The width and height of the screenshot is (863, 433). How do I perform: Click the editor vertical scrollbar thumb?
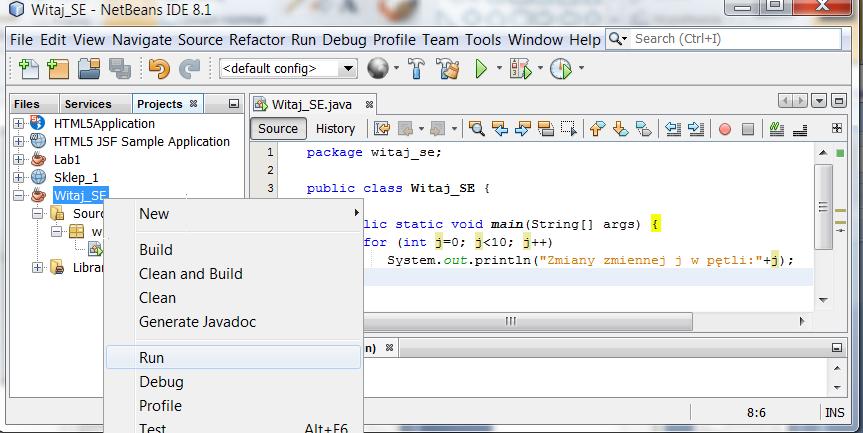point(823,207)
